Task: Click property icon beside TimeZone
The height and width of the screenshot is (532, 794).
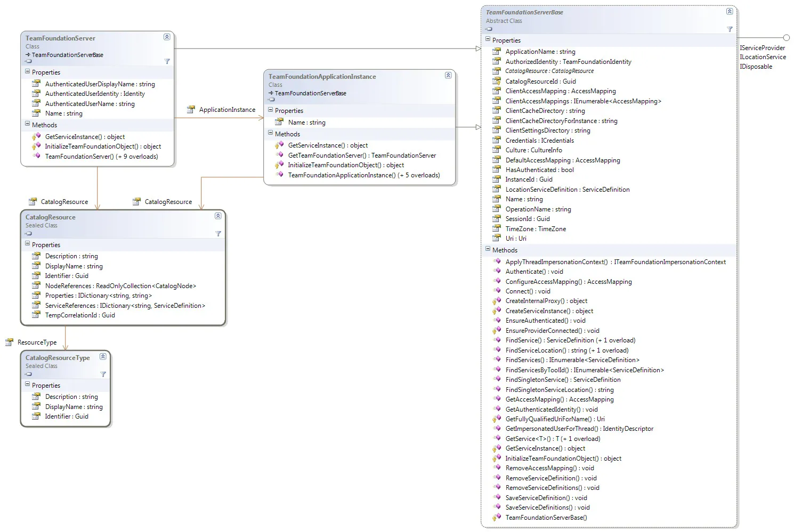Action: point(497,228)
